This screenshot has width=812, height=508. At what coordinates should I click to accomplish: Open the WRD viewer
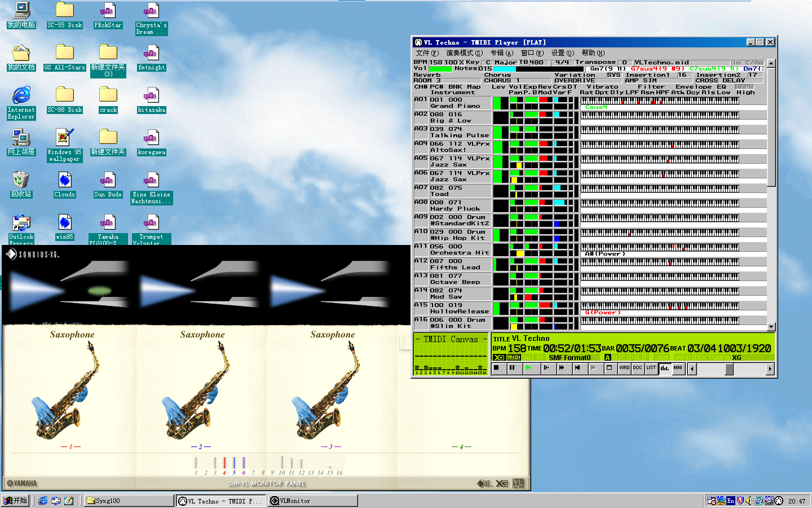[x=624, y=369]
